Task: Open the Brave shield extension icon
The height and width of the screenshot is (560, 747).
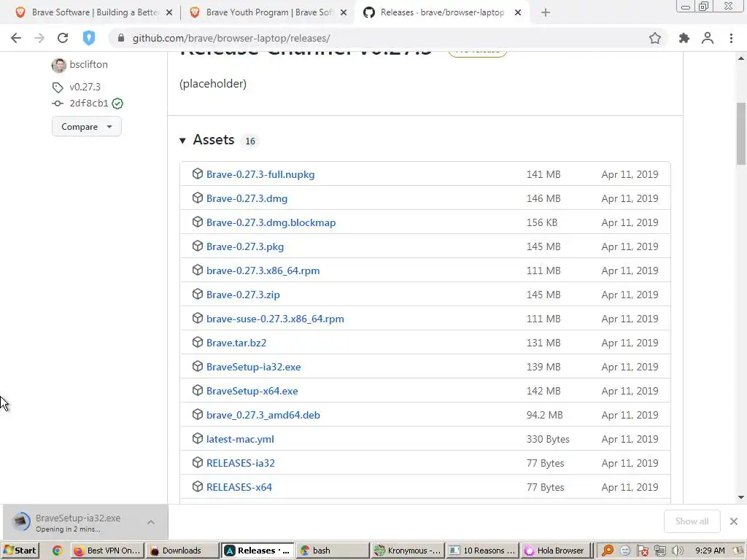Action: click(x=89, y=38)
